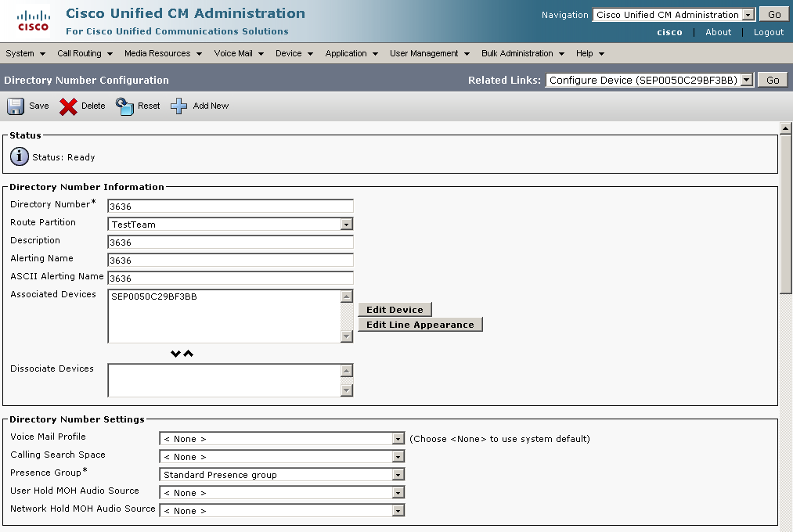This screenshot has width=793, height=532.
Task: Click the red Delete X icon
Action: 69,106
